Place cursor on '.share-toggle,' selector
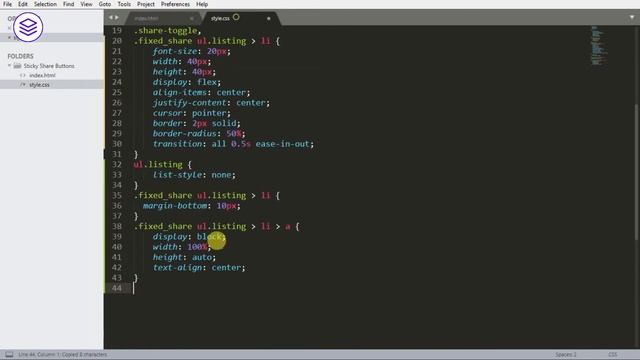The width and height of the screenshot is (640, 360). pyautogui.click(x=167, y=31)
